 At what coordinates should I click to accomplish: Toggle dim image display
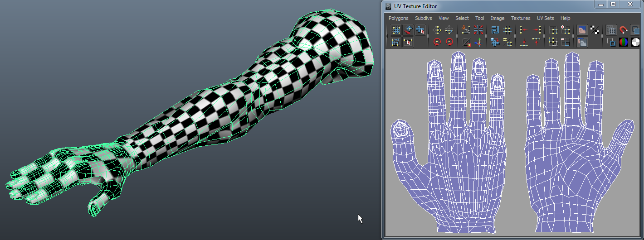pos(582,42)
